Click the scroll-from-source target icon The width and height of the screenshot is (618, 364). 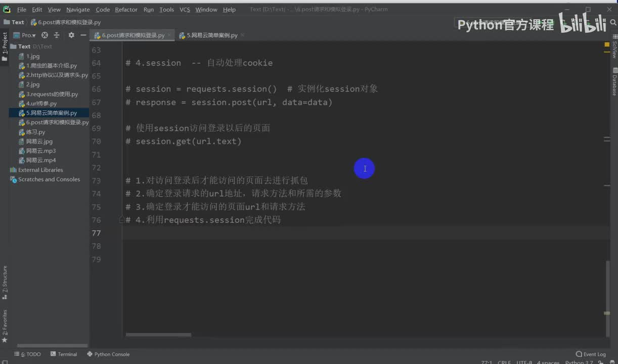(45, 35)
